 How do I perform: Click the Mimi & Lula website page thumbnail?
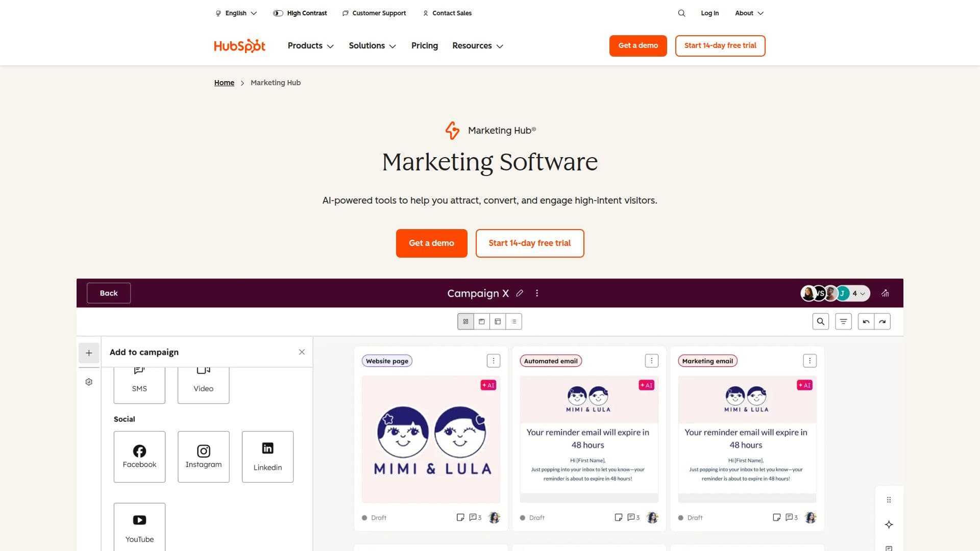(431, 439)
